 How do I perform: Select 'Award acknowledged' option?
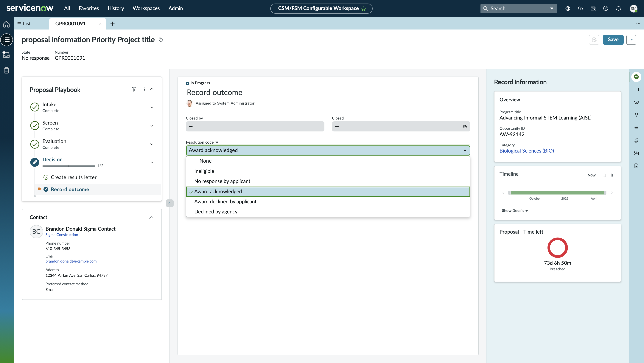[x=328, y=192]
